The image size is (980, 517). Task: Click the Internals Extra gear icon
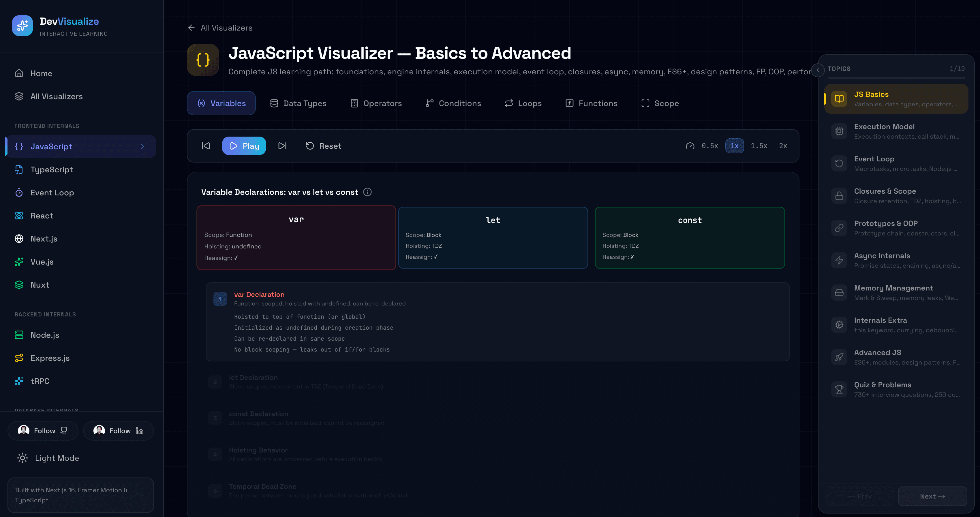coord(839,325)
